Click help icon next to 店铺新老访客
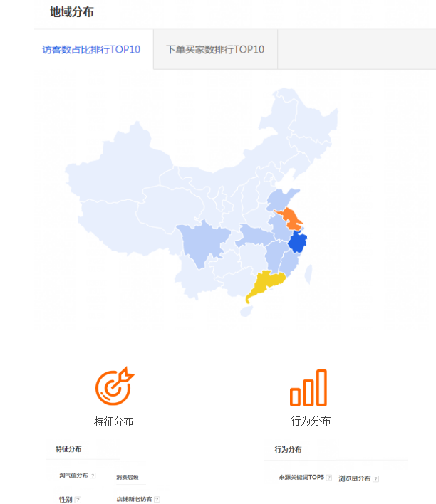The width and height of the screenshot is (436, 504). [x=157, y=500]
